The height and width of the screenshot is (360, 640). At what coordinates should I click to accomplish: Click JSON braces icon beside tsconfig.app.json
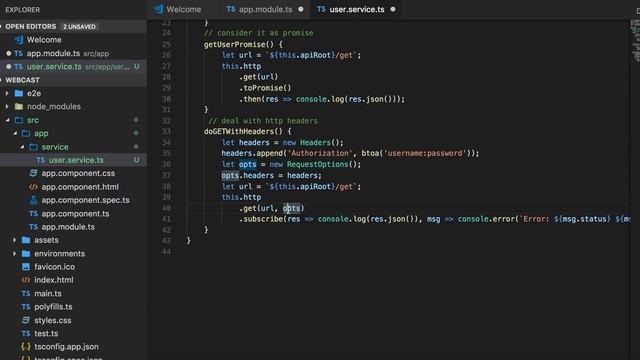(x=26, y=347)
